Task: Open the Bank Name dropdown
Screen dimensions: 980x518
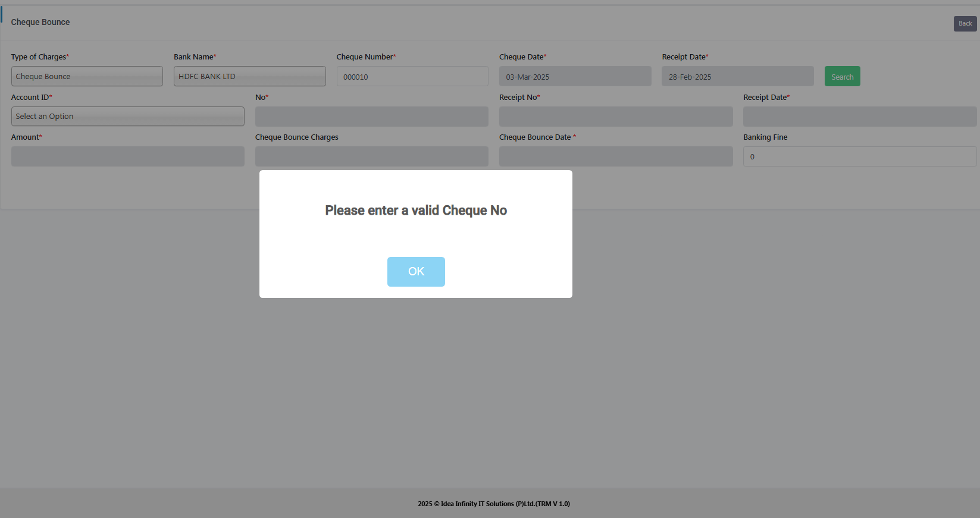Action: click(x=250, y=76)
